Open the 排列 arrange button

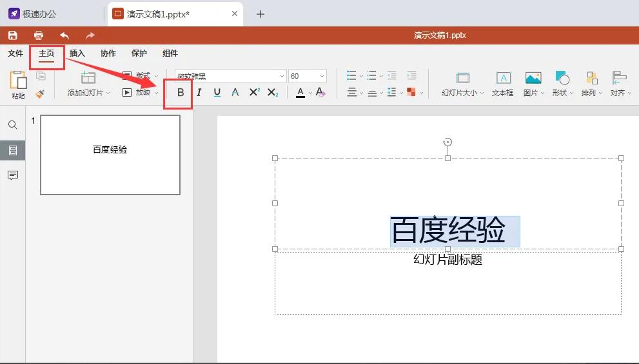[592, 84]
